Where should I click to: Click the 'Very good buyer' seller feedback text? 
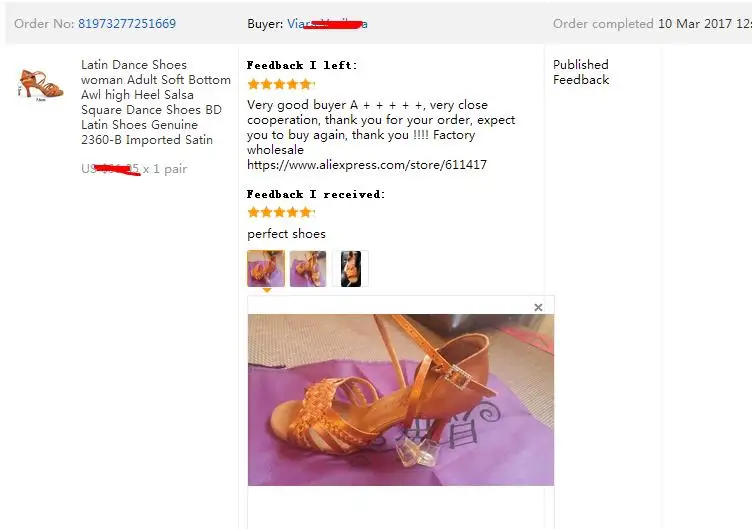381,127
